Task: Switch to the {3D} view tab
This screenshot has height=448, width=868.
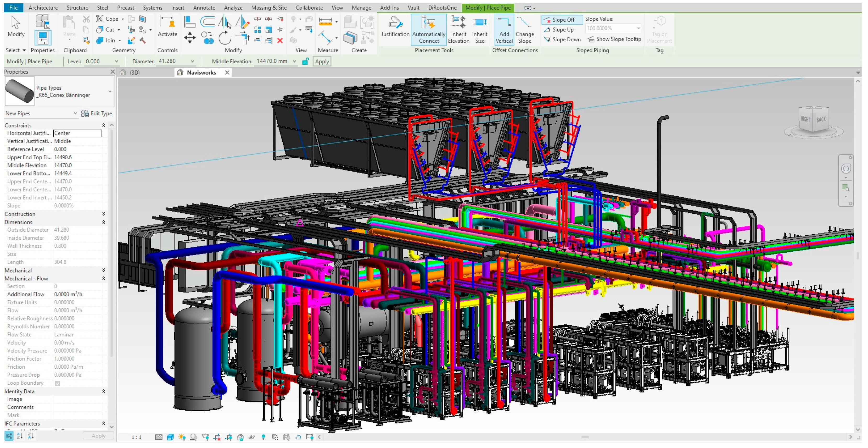Action: 135,73
